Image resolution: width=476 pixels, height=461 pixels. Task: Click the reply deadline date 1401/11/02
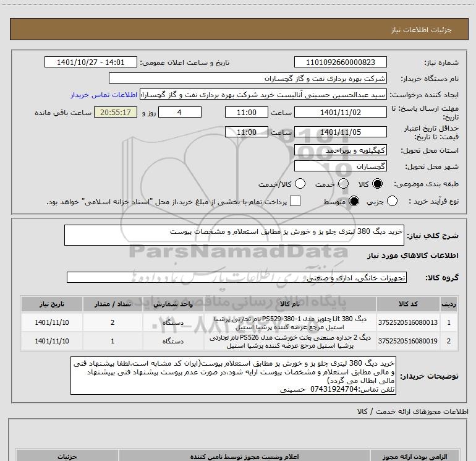tap(340, 113)
